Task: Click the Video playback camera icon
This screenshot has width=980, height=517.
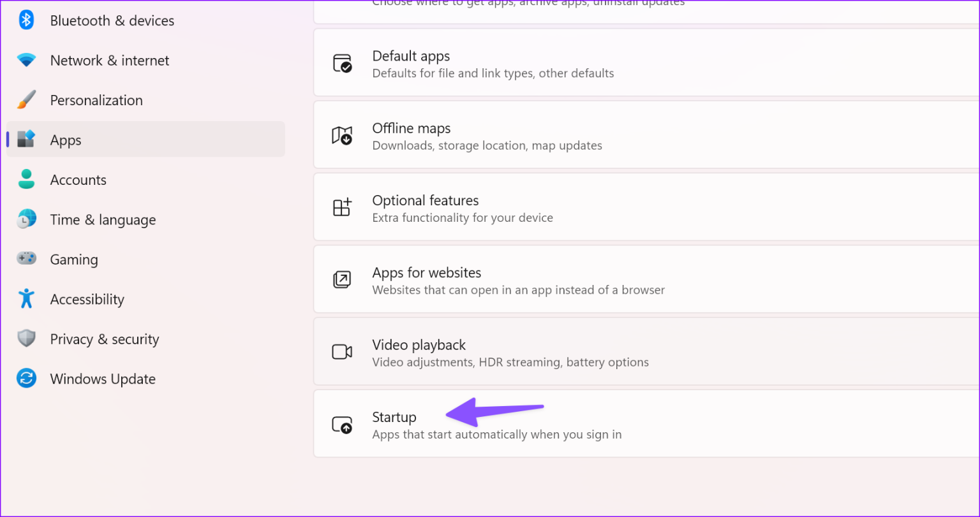Action: 343,351
